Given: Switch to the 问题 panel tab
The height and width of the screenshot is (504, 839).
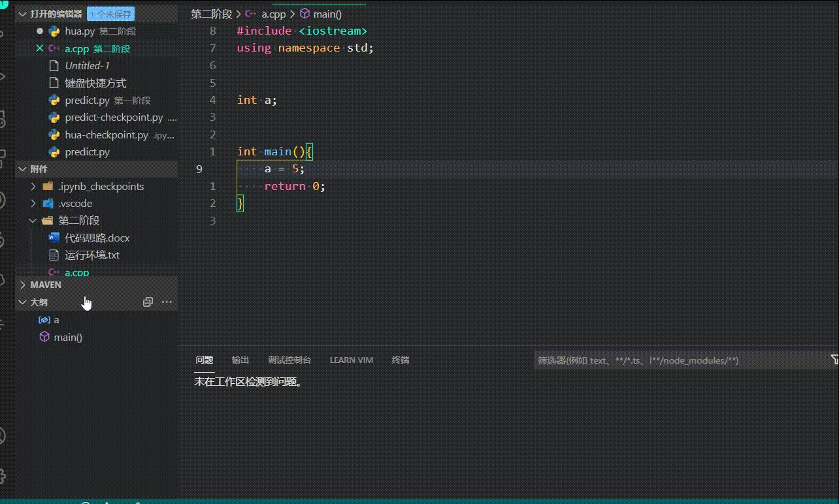Looking at the screenshot, I should [205, 360].
